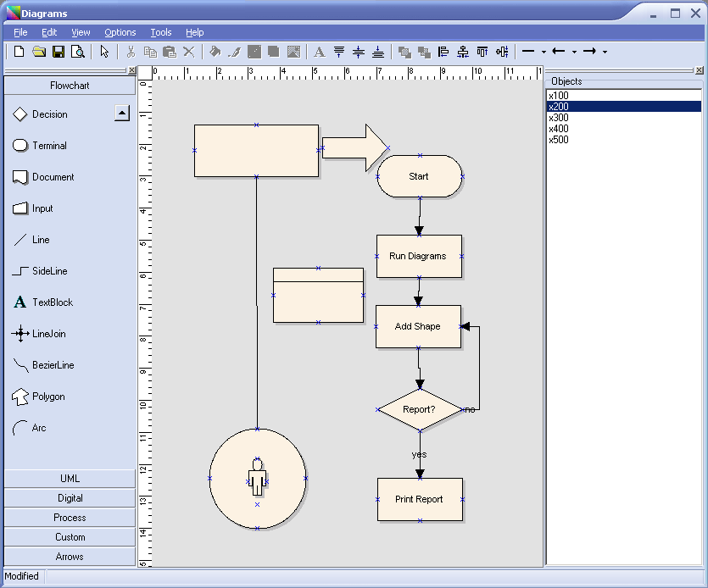The width and height of the screenshot is (708, 588).
Task: Pick the TextBlock tool
Action: click(x=43, y=302)
